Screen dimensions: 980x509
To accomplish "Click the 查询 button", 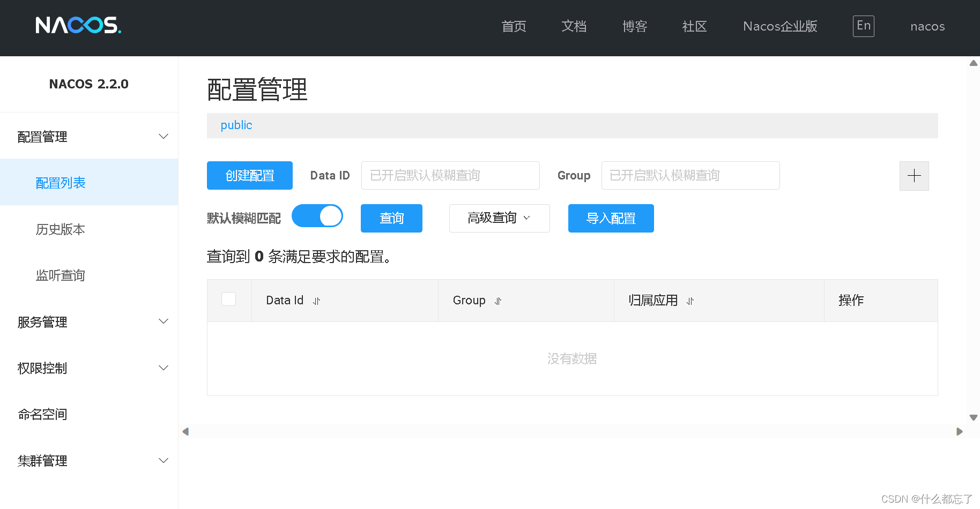I will click(391, 218).
